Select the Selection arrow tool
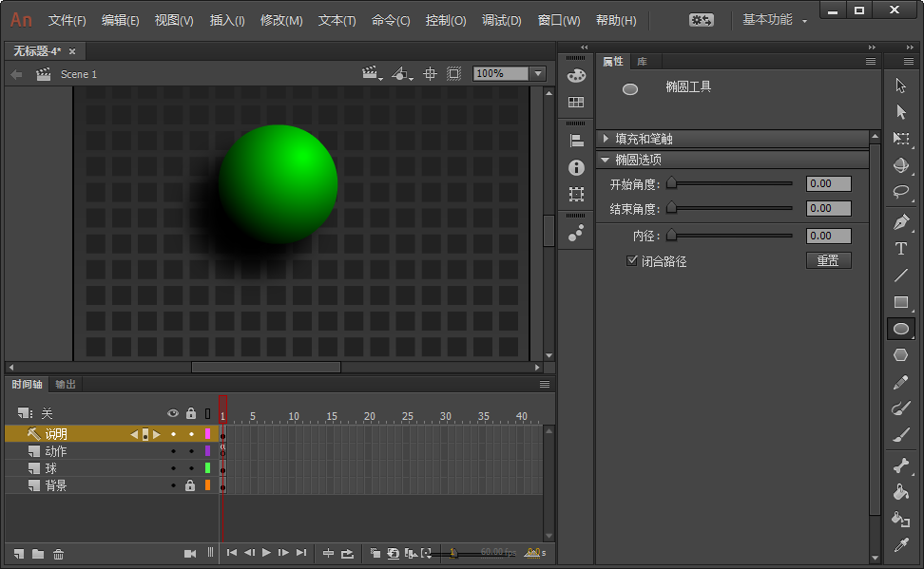The image size is (924, 569). [900, 85]
